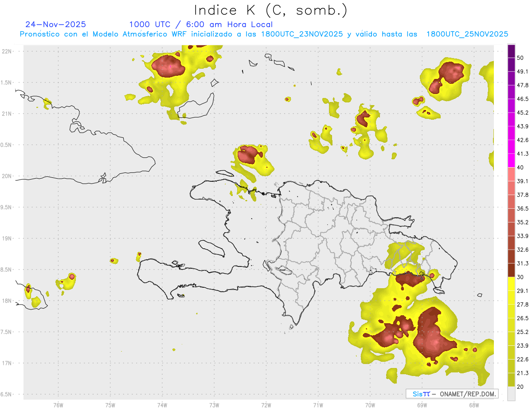Click the "74W" longitude label
This screenshot has width=532, height=411.
point(162,405)
